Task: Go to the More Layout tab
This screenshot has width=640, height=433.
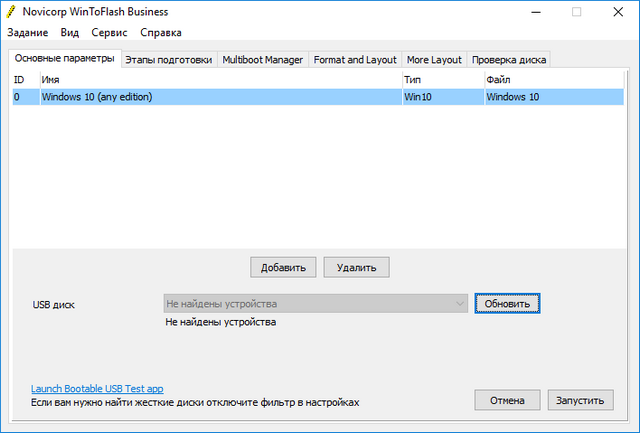Action: [434, 59]
